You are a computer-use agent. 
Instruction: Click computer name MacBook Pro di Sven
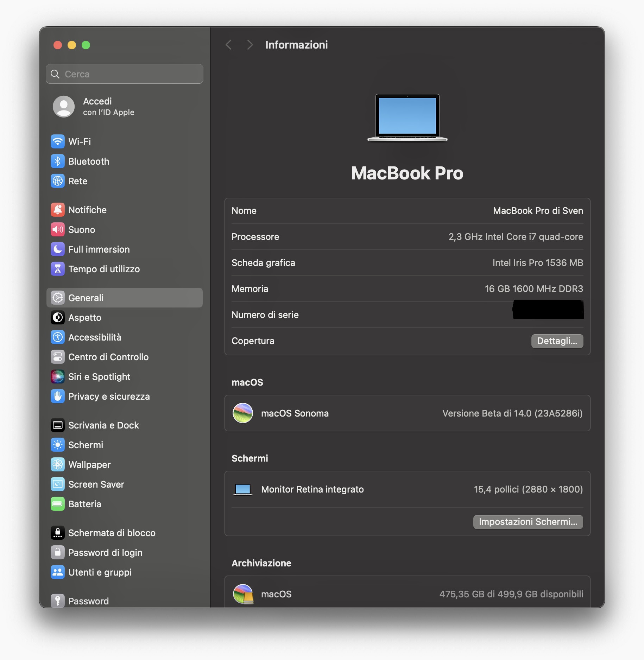(x=538, y=211)
